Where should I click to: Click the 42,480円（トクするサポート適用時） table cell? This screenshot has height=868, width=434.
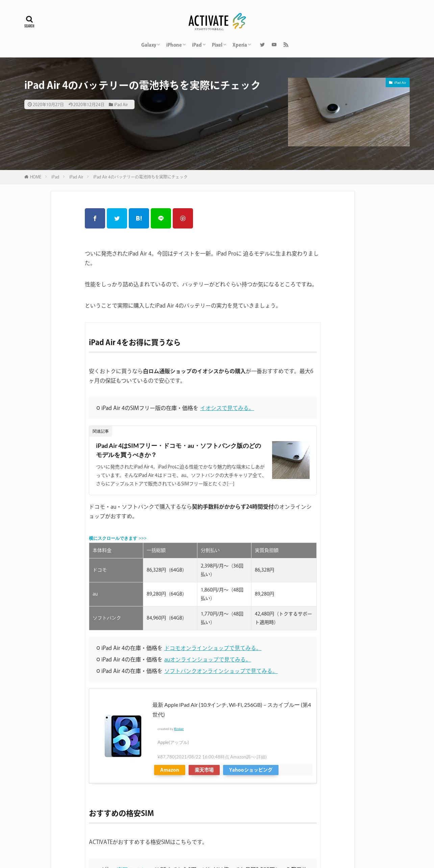click(284, 618)
